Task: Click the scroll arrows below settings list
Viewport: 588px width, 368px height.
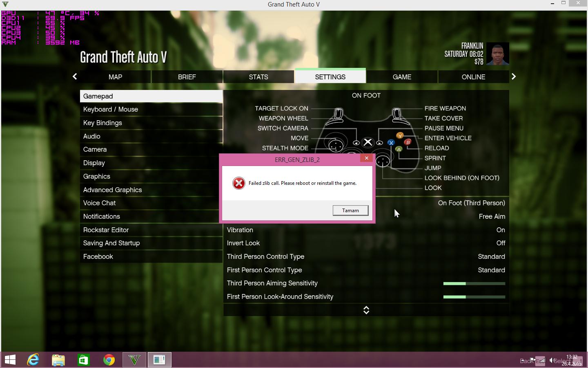Action: pos(366,310)
